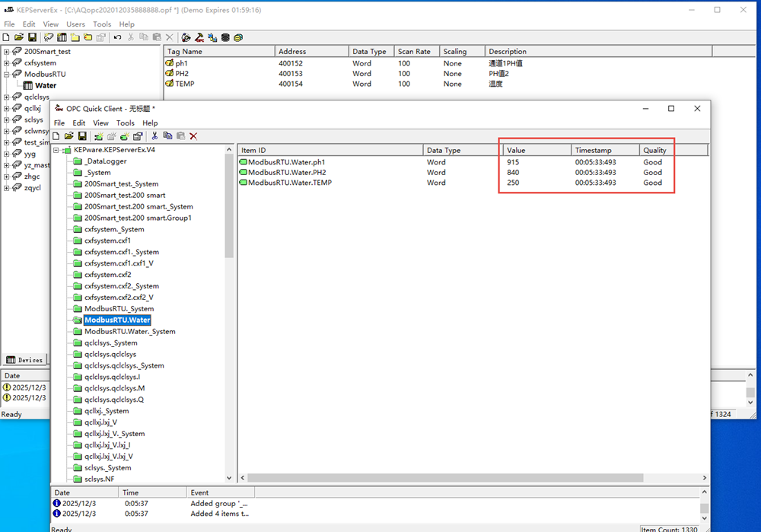This screenshot has width=761, height=532.
Task: Save the KEPServerEx project via floppy icon
Action: [32, 37]
